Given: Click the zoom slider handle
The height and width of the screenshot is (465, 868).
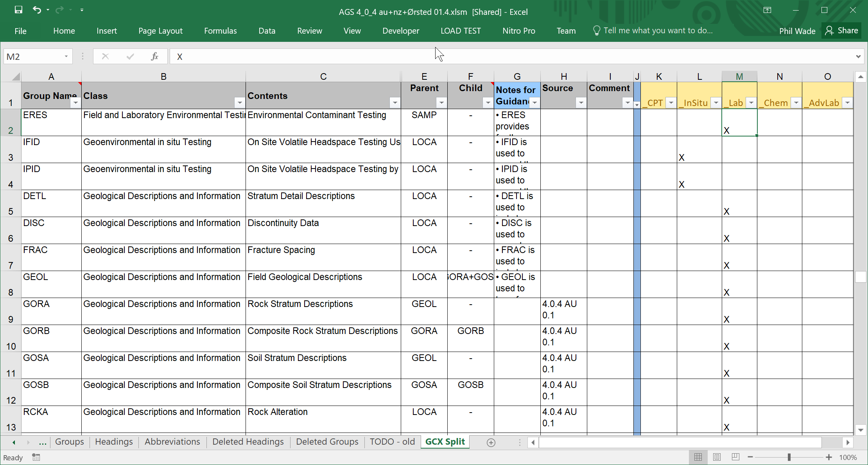Looking at the screenshot, I should [789, 457].
